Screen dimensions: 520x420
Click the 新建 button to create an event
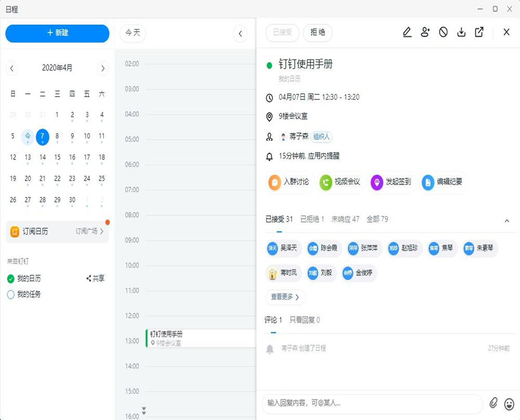57,33
